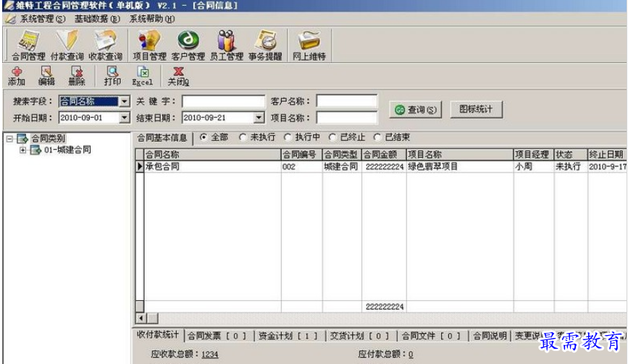Click the 状态 column header

(571, 155)
